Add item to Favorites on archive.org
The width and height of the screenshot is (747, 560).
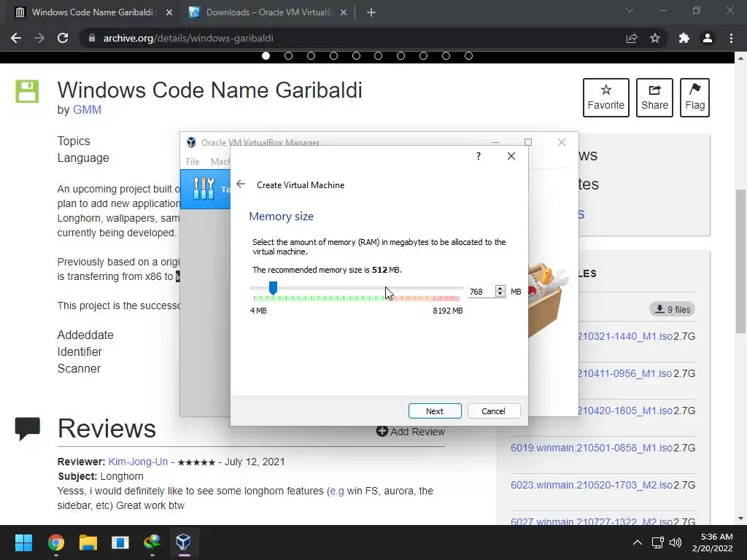[x=606, y=98]
